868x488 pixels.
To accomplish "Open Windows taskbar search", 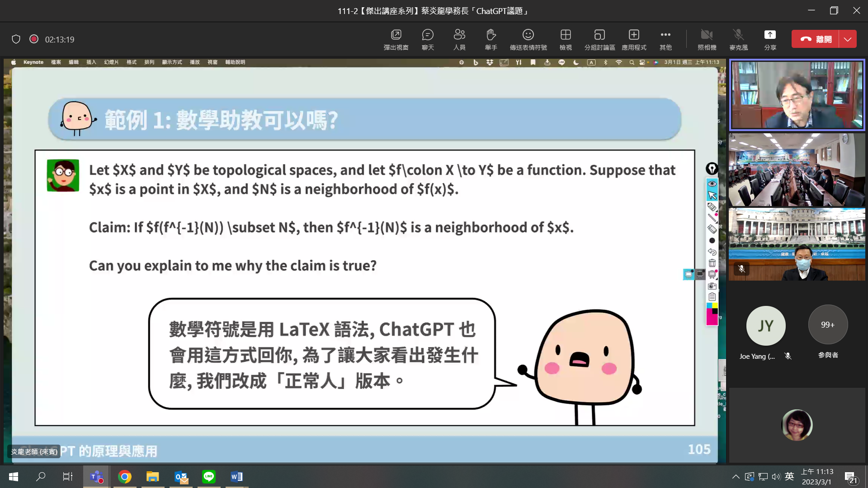I will point(41,476).
